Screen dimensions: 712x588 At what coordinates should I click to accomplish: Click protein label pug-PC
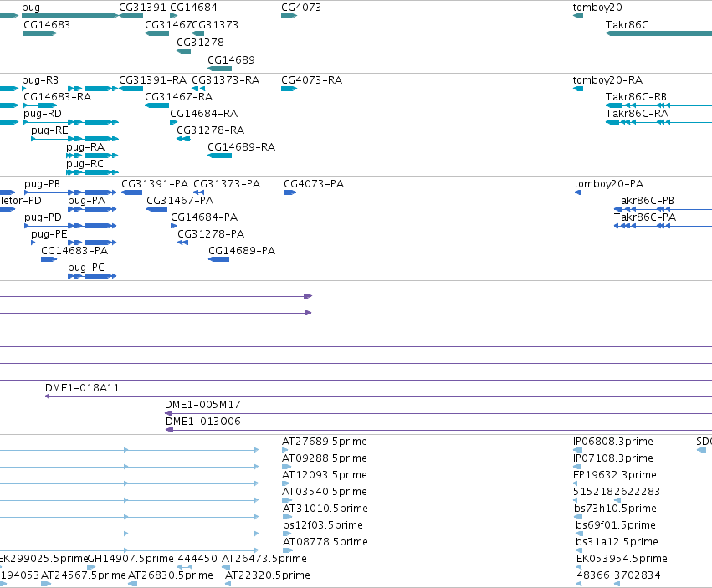tap(86, 268)
